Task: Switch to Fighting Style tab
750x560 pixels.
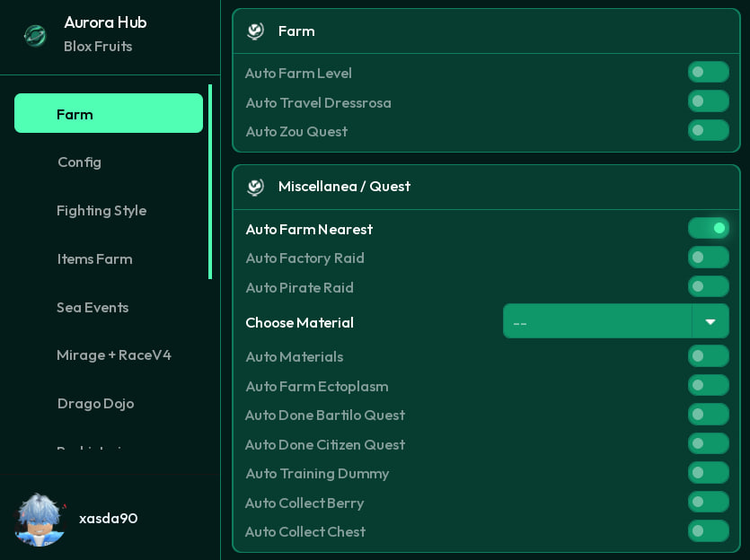Action: tap(101, 211)
